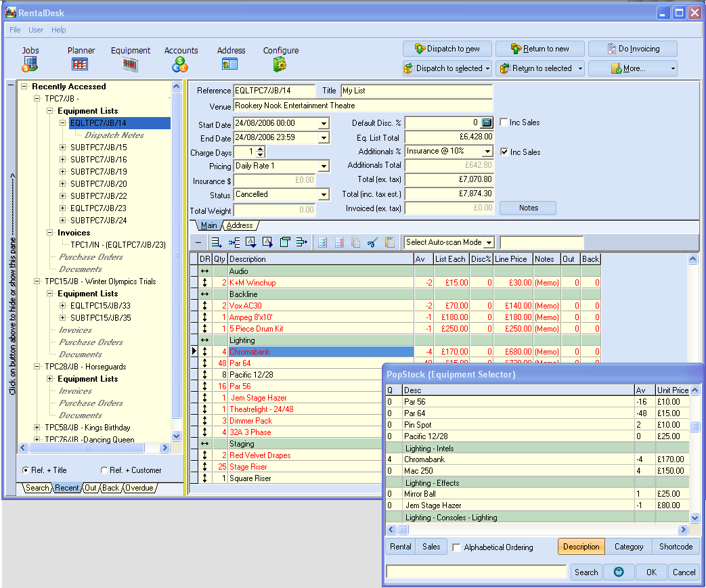Open the Accounts coins icon
706x588 pixels.
coord(180,64)
